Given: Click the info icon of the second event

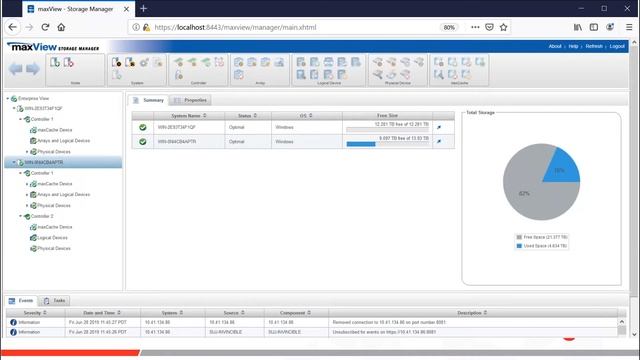Looking at the screenshot, I should click(13, 332).
